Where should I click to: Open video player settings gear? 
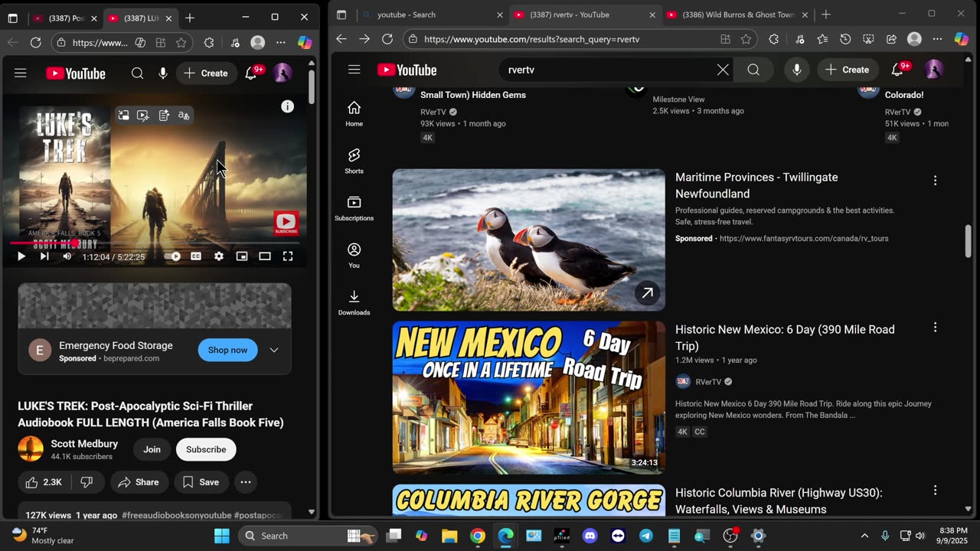[219, 256]
